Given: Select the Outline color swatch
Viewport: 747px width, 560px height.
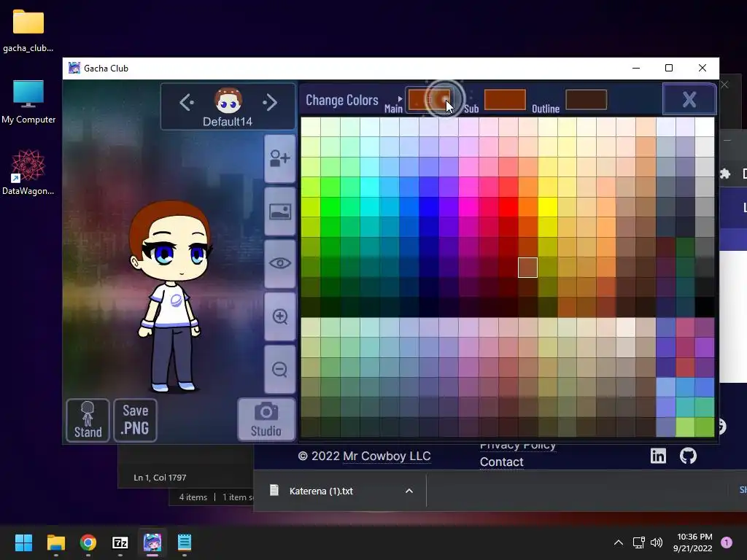Looking at the screenshot, I should (586, 99).
